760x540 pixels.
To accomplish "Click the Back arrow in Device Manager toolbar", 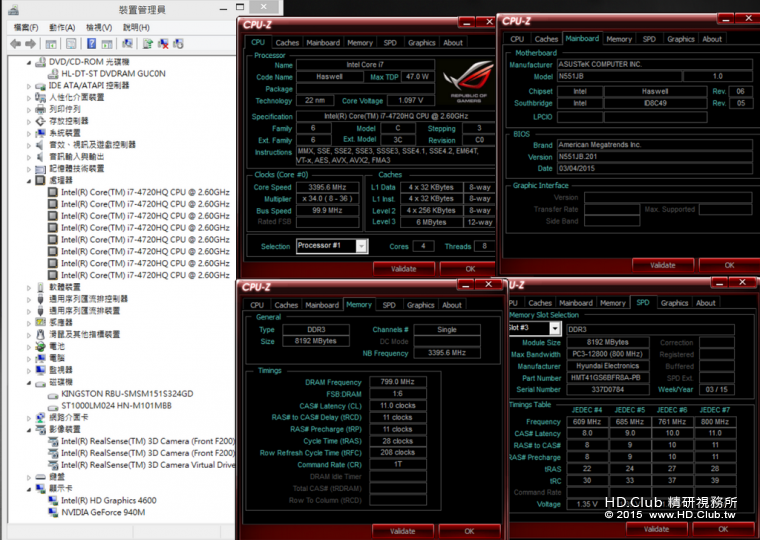I will [16, 43].
